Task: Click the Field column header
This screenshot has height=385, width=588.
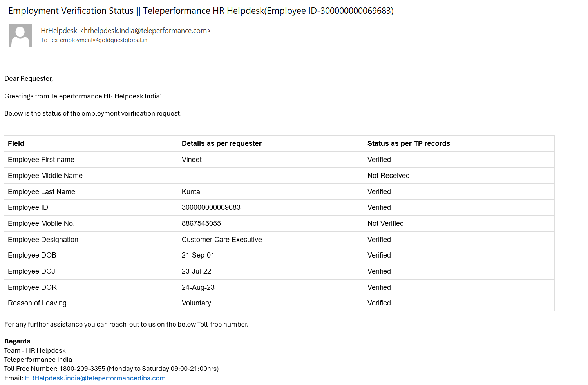Action: pos(16,143)
